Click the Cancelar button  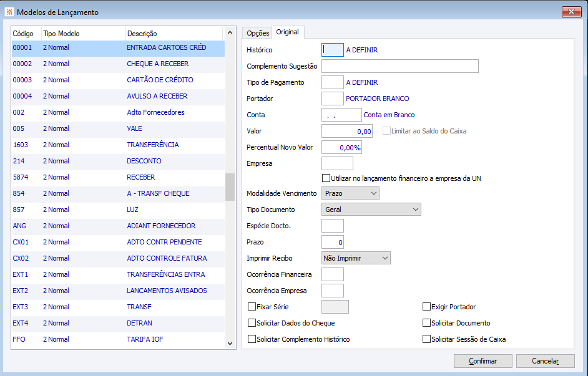(x=544, y=361)
